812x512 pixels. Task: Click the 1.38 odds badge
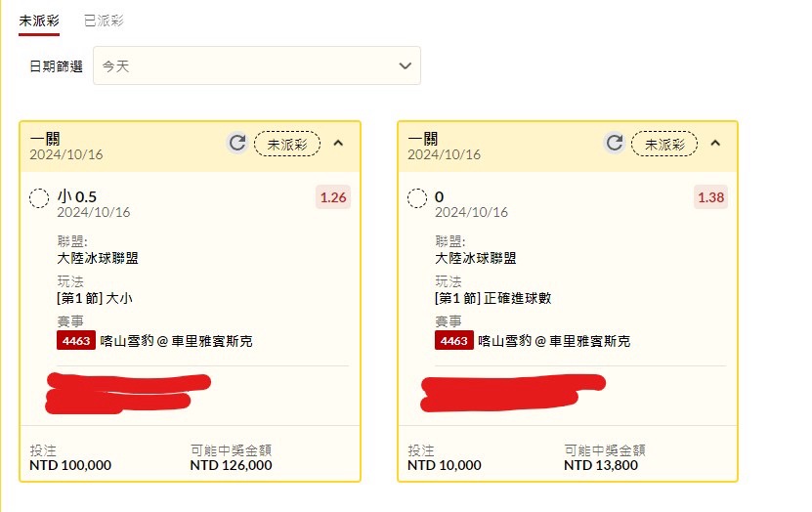coord(710,197)
